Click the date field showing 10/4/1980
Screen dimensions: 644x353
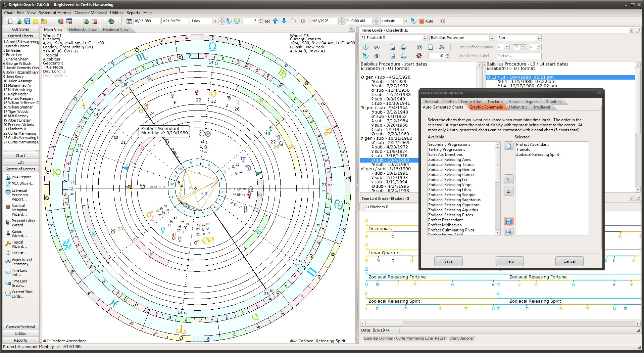147,21
